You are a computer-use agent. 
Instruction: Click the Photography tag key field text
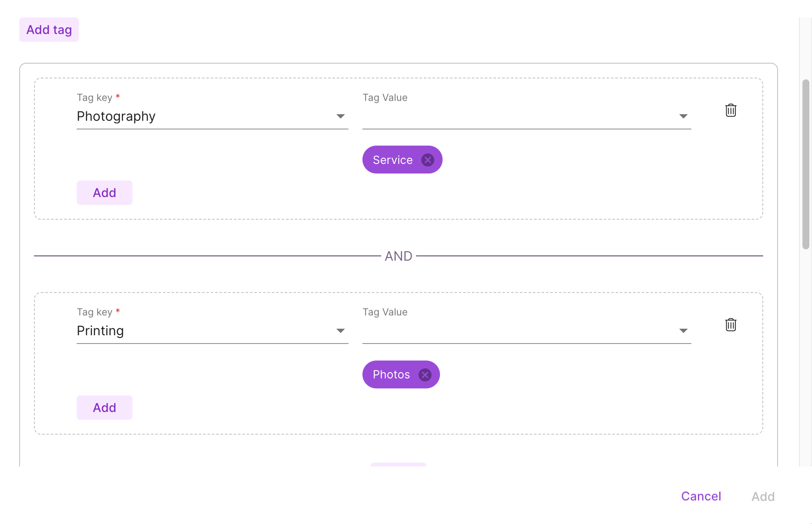pyautogui.click(x=116, y=116)
